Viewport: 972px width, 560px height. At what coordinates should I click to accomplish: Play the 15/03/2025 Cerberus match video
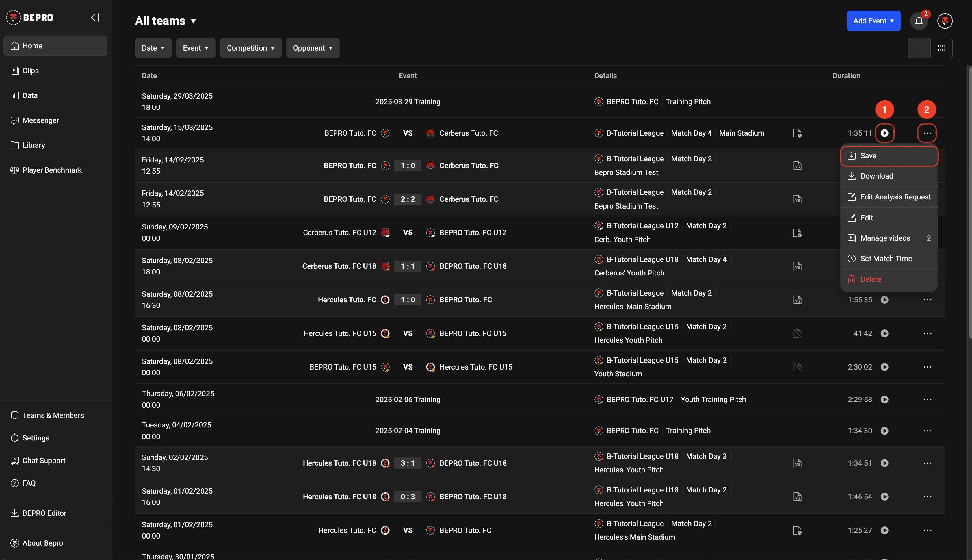pos(884,133)
